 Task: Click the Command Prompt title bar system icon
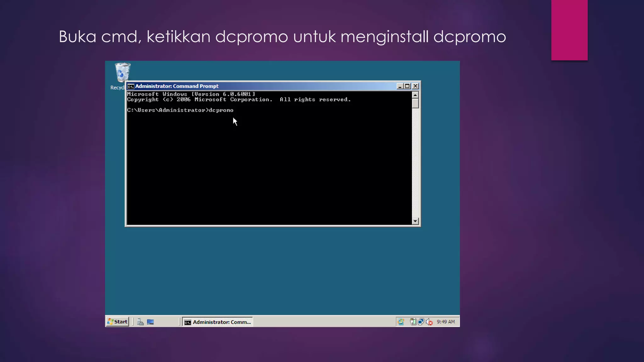pyautogui.click(x=130, y=86)
